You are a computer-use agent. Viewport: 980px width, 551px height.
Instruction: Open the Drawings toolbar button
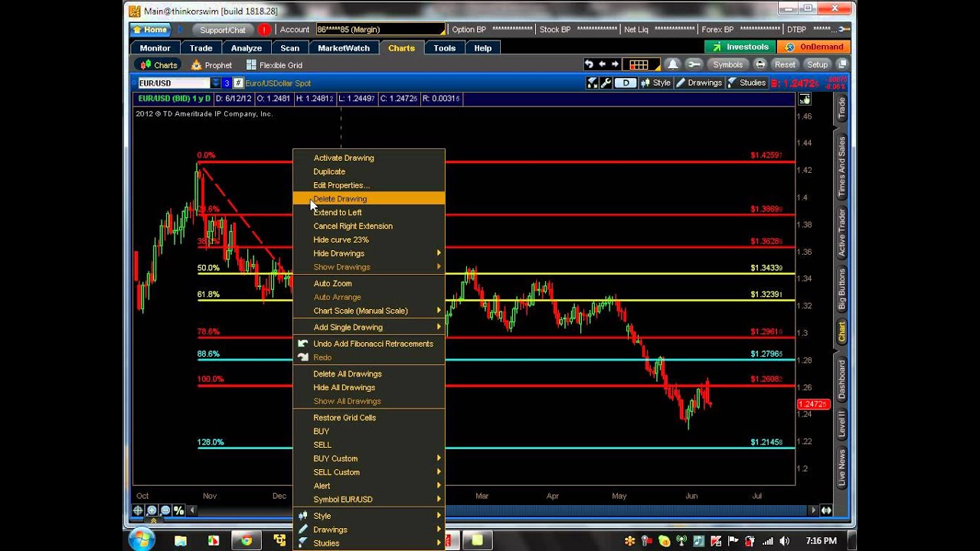tap(699, 83)
